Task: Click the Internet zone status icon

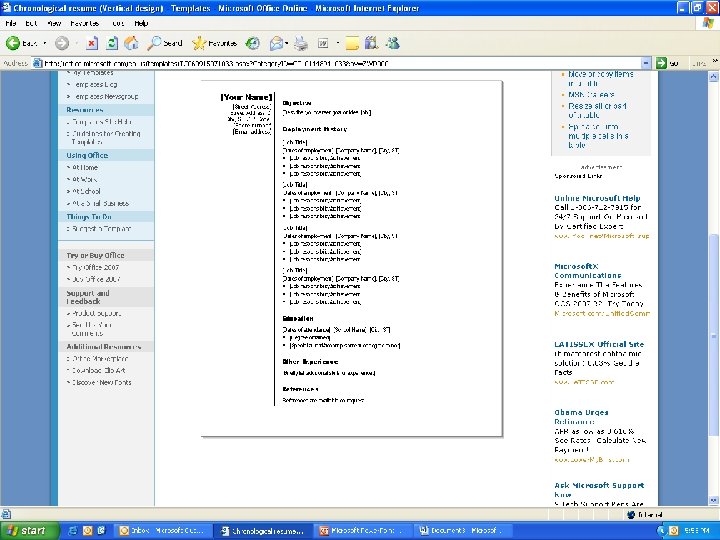Action: (x=631, y=515)
